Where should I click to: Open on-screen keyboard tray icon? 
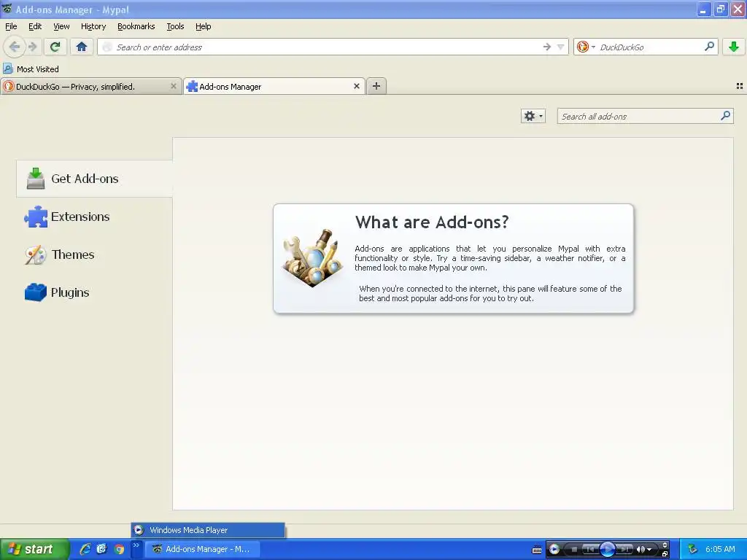click(536, 550)
